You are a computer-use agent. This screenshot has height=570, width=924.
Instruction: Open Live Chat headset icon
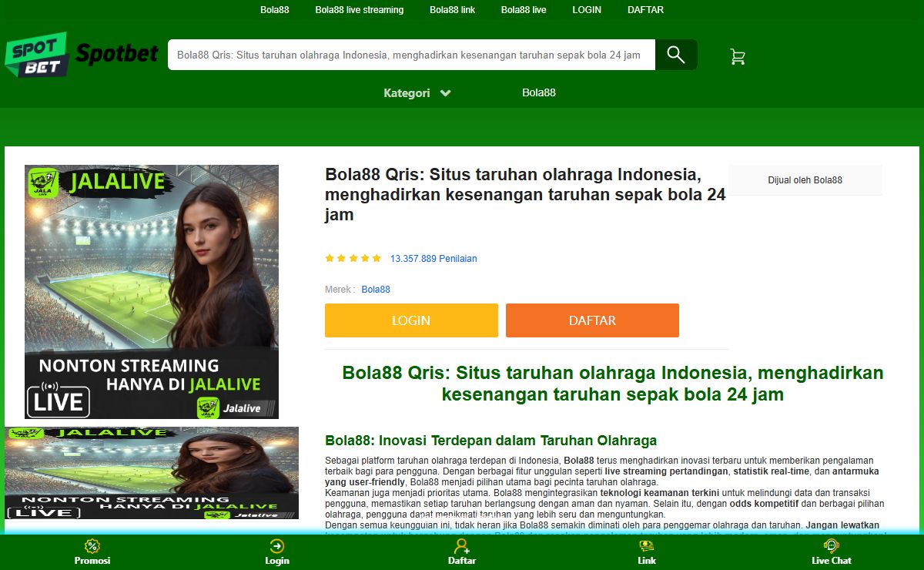(832, 546)
